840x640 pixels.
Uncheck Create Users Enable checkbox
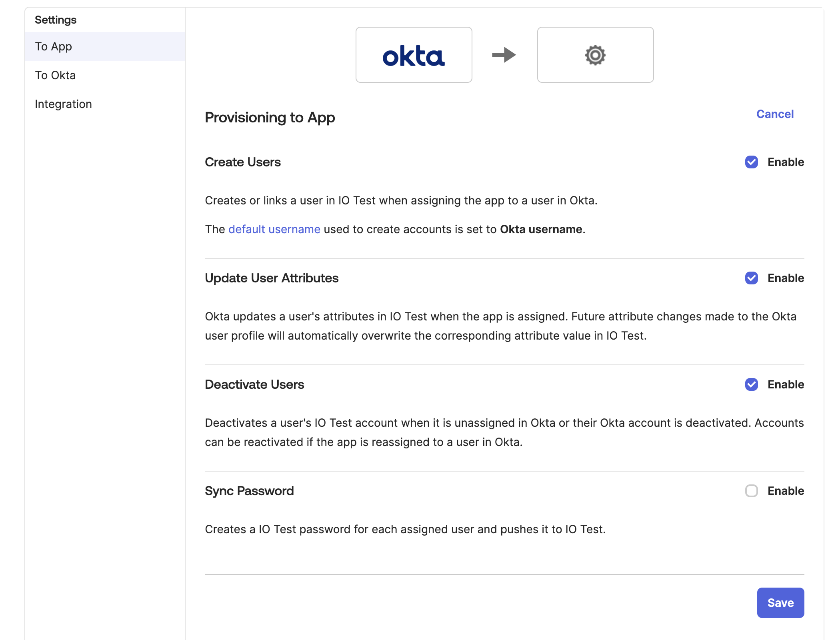[x=752, y=162]
